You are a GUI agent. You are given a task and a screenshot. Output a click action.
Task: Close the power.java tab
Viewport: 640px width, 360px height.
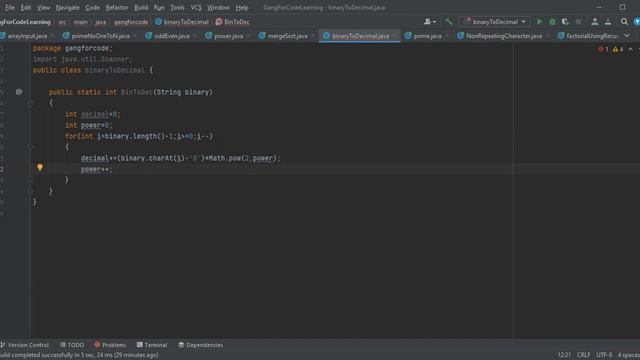[x=248, y=36]
